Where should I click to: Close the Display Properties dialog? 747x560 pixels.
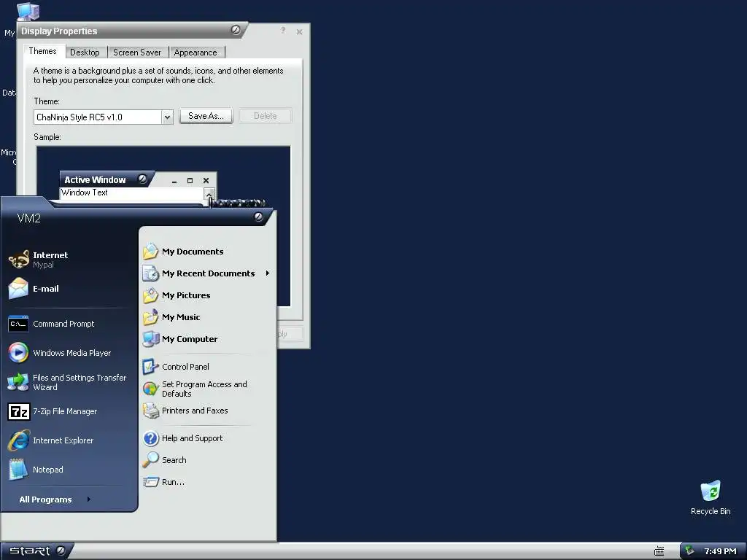299,32
